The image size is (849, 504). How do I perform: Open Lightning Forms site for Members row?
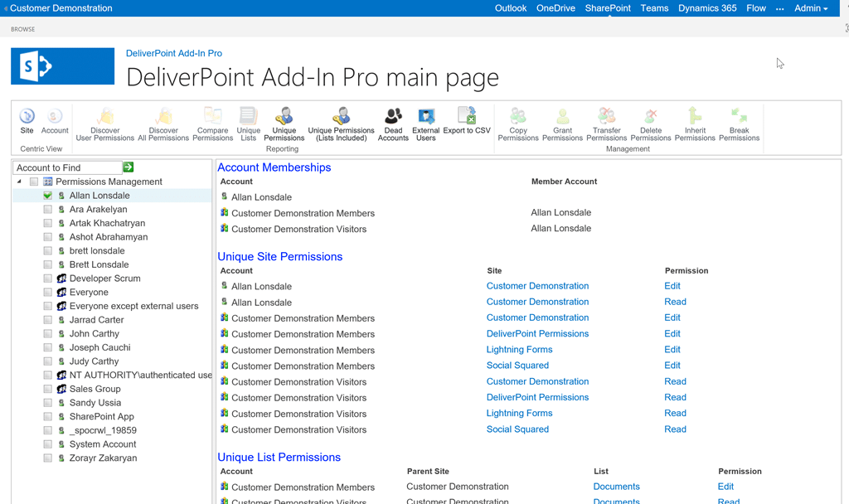click(x=519, y=350)
